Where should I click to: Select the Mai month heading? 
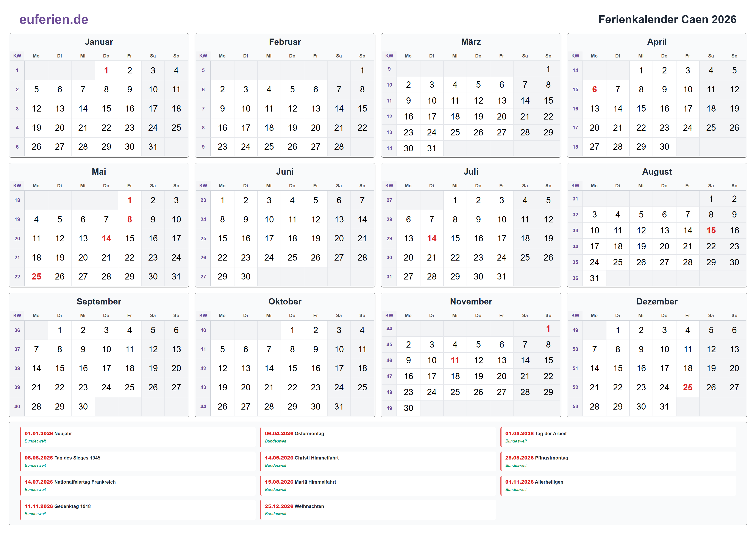(x=99, y=172)
